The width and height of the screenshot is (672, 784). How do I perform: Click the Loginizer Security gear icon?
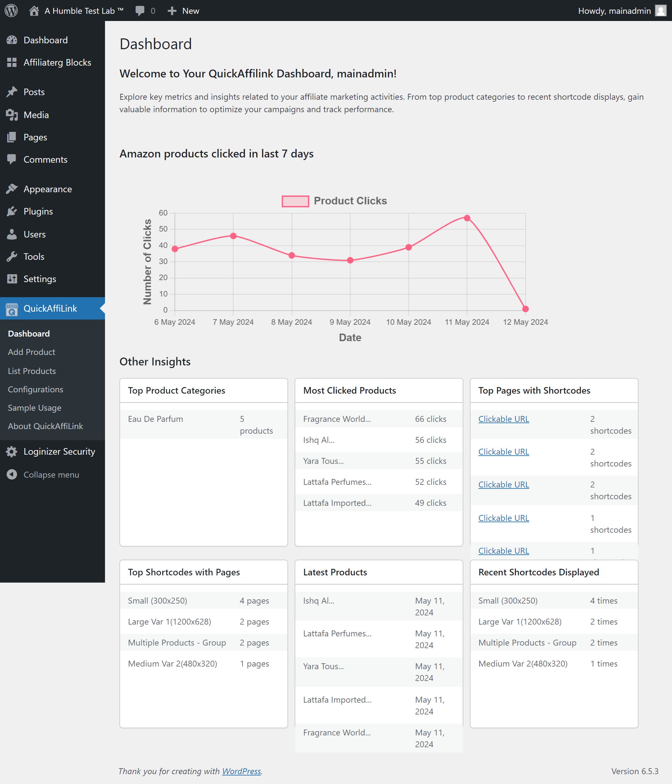point(12,452)
